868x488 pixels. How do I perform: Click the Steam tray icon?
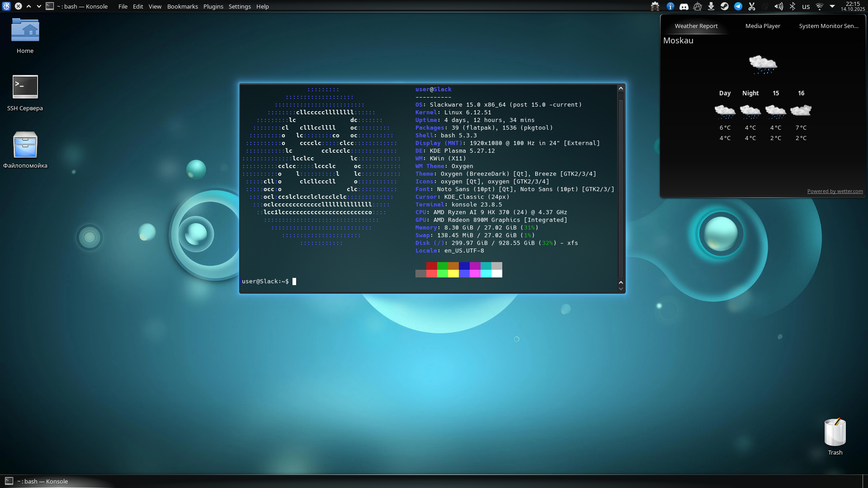click(725, 6)
